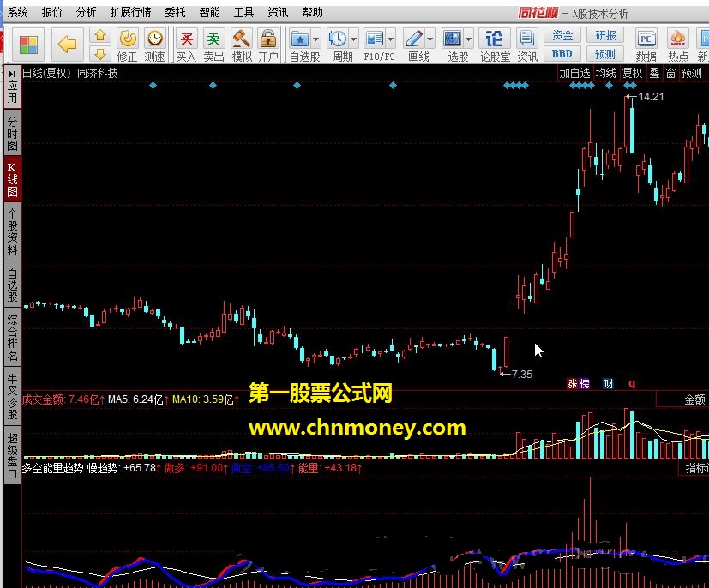Open the 分析 menu
The height and width of the screenshot is (588, 709).
(x=86, y=12)
